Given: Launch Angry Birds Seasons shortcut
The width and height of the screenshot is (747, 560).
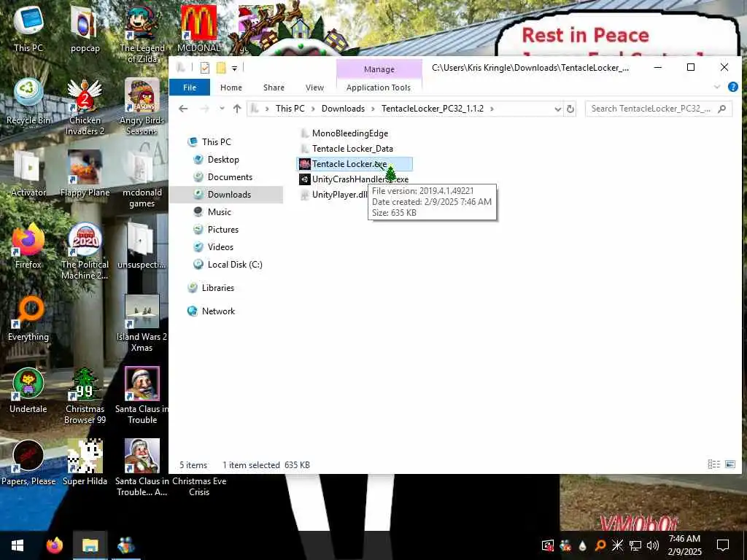Looking at the screenshot, I should coord(142,106).
